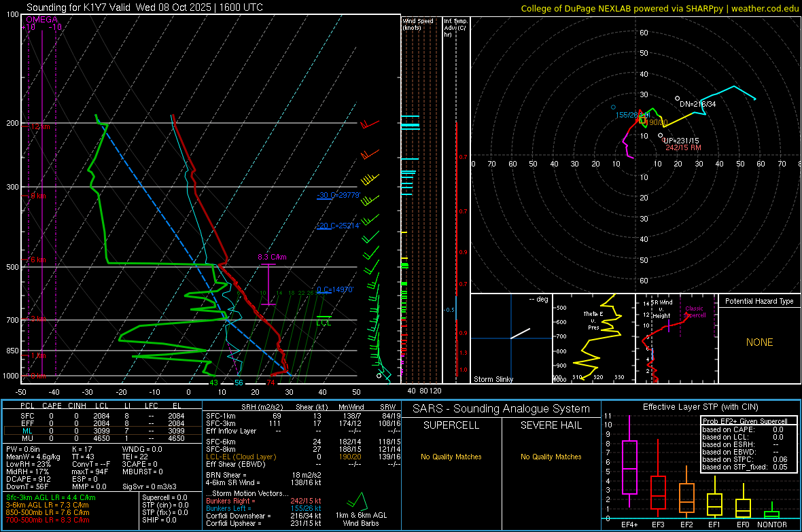
Task: Click the BRN Shear = 18 m2/s2 line
Action: [264, 475]
